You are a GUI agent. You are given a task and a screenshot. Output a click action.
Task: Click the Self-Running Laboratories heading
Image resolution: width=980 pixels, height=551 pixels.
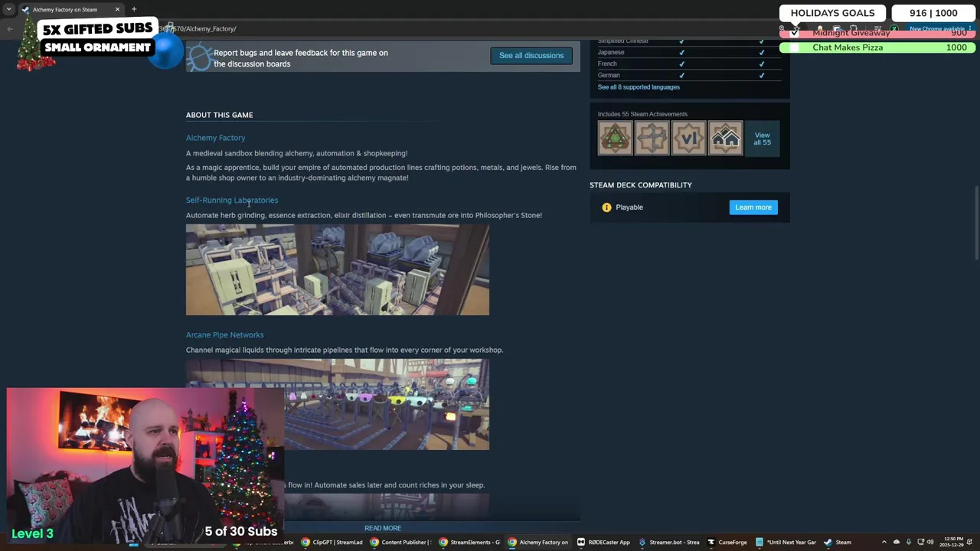click(232, 201)
